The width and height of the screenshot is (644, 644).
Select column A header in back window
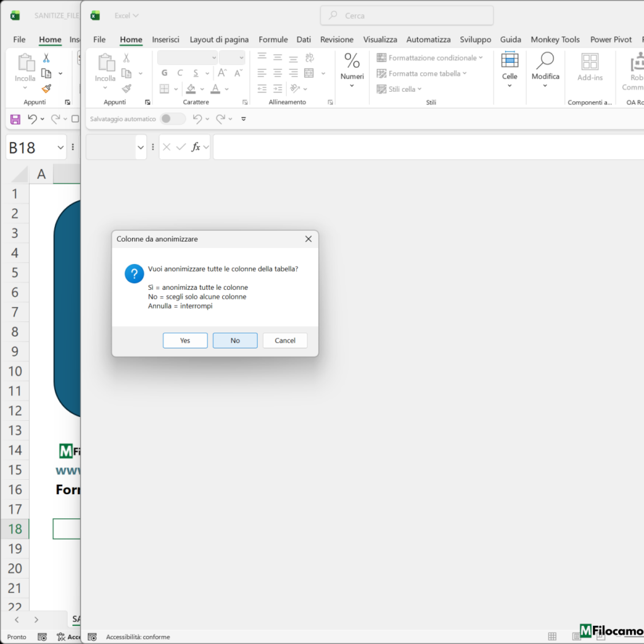coord(41,174)
